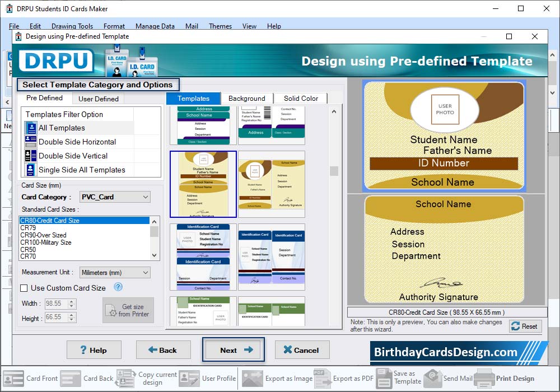The image size is (560, 392).
Task: Click the Height input field
Action: click(57, 317)
